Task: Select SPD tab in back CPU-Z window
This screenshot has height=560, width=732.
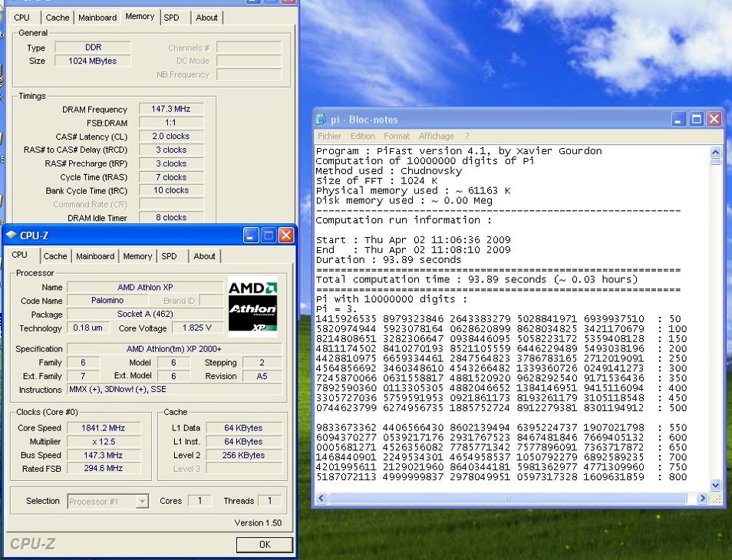Action: (x=171, y=18)
